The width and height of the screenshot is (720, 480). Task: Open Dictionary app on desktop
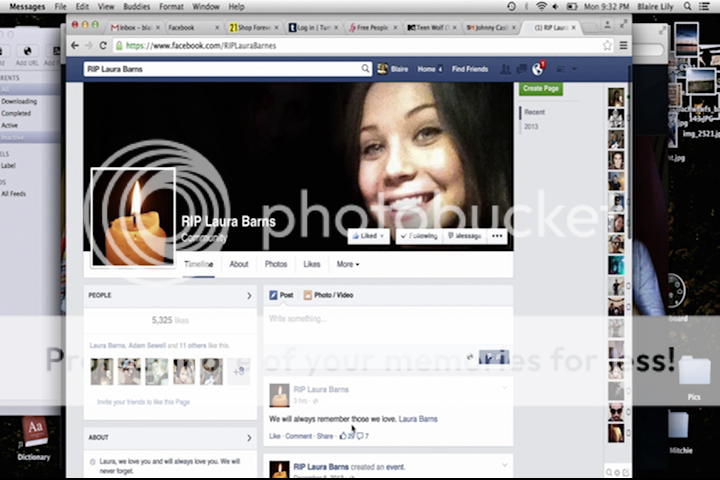[x=33, y=435]
